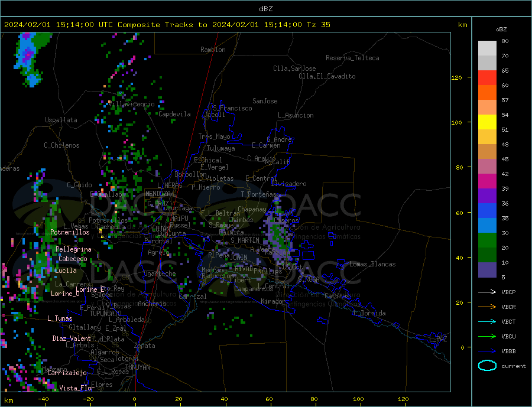Click the 'L_Asuncion' place label
This screenshot has height=407, width=532.
tap(296, 115)
